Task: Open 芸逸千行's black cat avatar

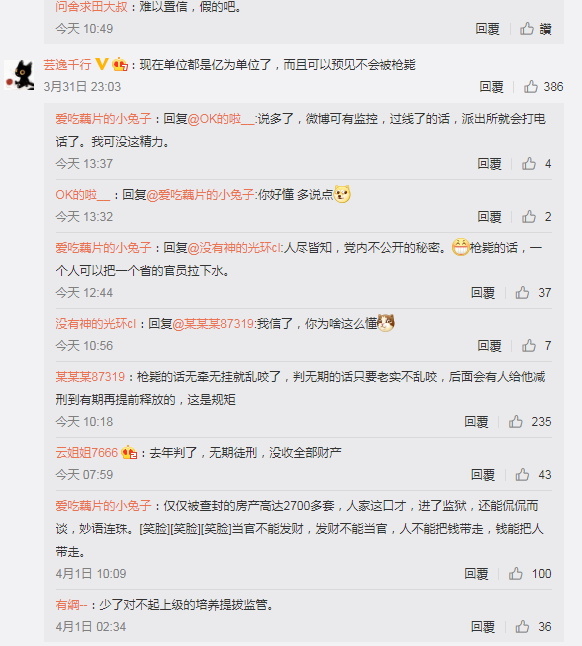Action: (19, 75)
